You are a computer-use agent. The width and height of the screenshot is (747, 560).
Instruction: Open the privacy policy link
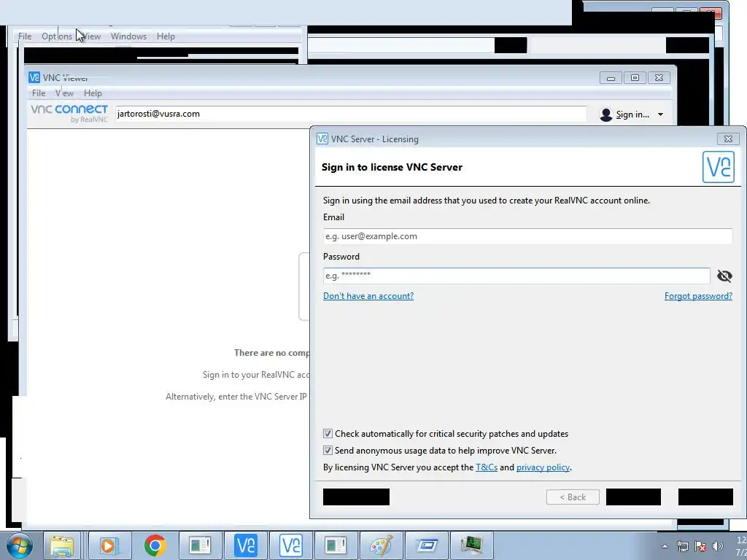click(543, 467)
